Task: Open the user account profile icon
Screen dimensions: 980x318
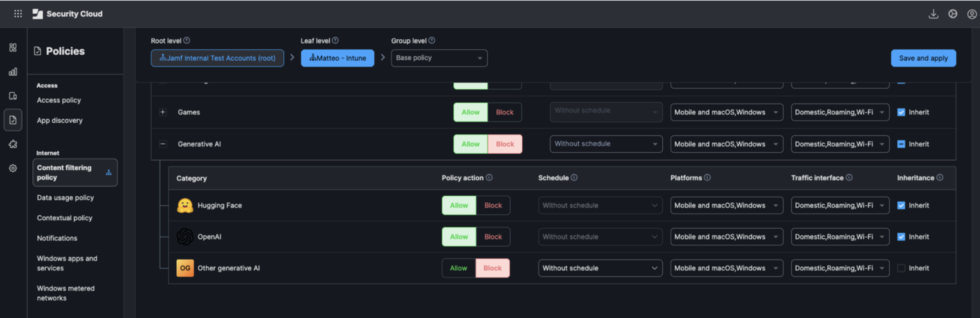Action: pos(971,14)
